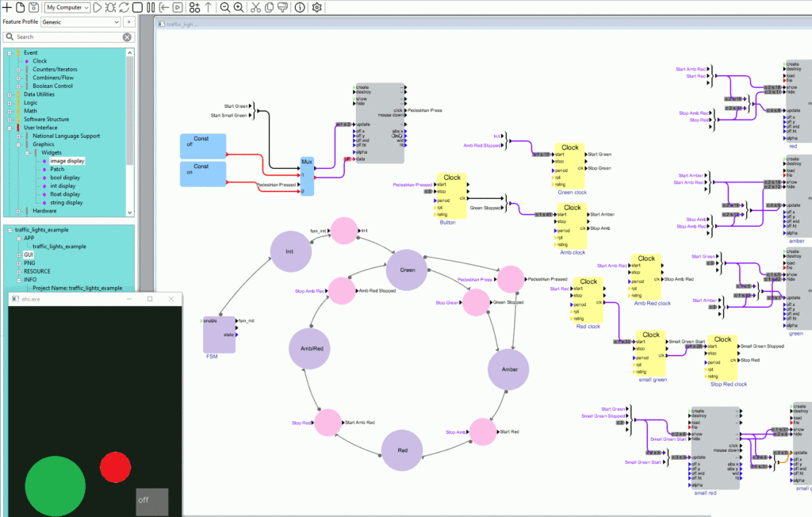Open the Feature Profile Generic dropdown

point(81,22)
